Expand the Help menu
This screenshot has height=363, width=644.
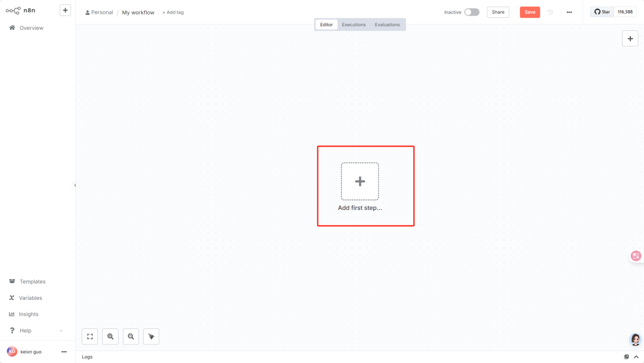click(x=36, y=331)
